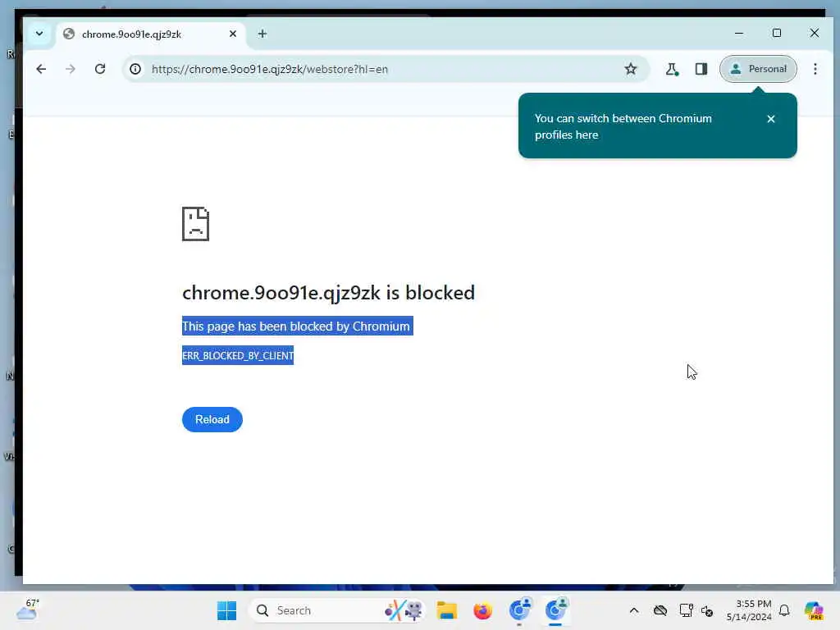Open Chrome Labs flask icon
This screenshot has height=630, width=840.
tap(672, 69)
